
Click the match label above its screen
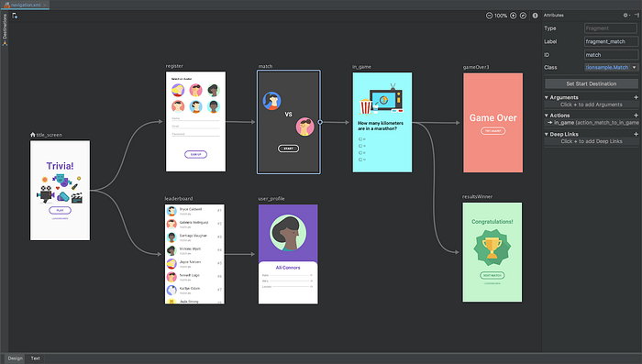(x=265, y=66)
